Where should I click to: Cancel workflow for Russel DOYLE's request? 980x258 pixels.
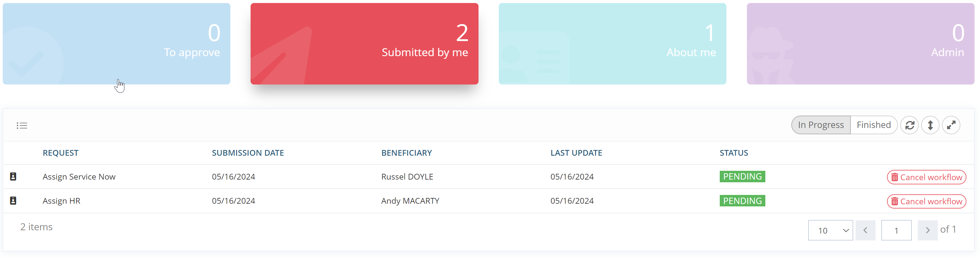click(x=926, y=177)
